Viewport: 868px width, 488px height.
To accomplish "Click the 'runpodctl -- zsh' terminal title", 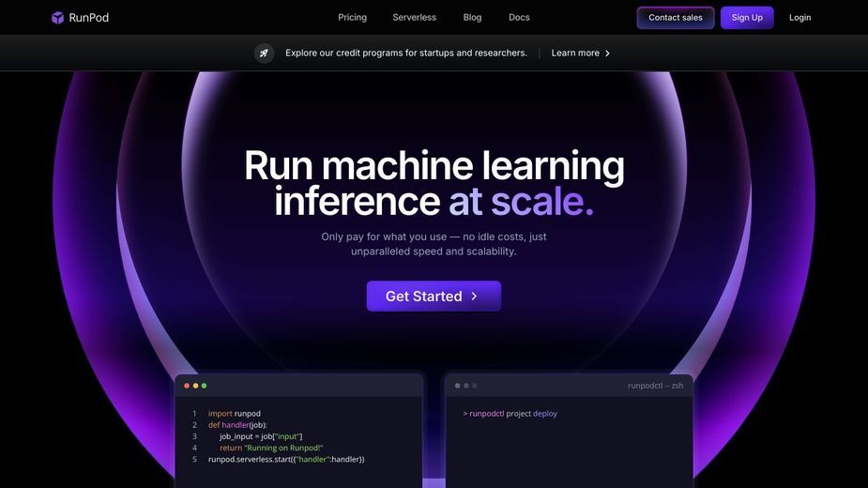I will click(x=655, y=386).
